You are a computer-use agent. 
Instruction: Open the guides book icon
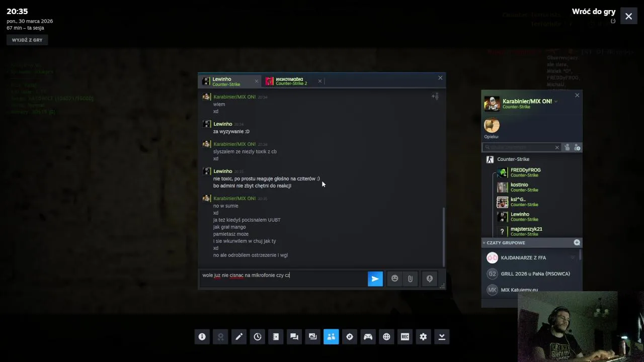point(276,337)
